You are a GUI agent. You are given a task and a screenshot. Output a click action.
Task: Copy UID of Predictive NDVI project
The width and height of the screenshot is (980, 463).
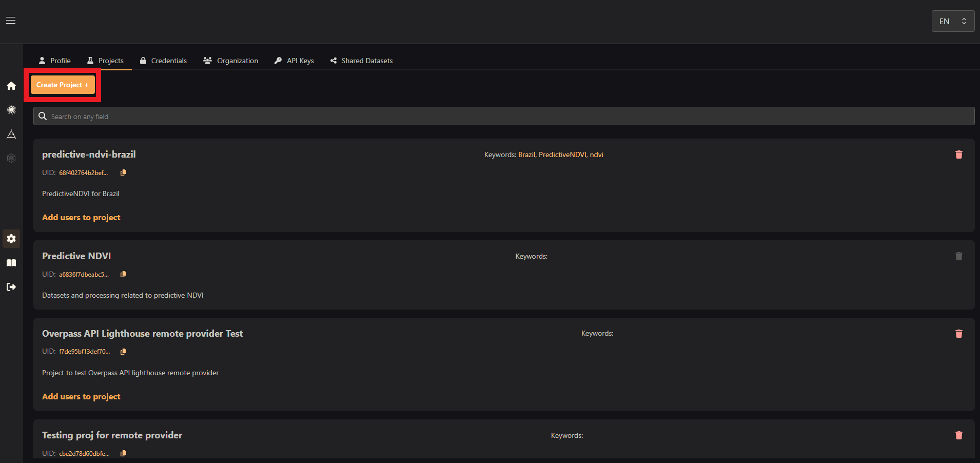pyautogui.click(x=123, y=274)
